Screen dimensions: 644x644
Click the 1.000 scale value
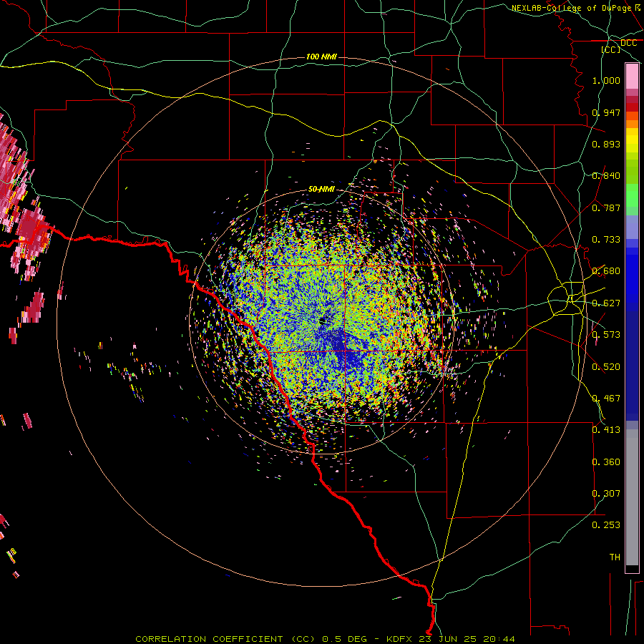point(606,80)
